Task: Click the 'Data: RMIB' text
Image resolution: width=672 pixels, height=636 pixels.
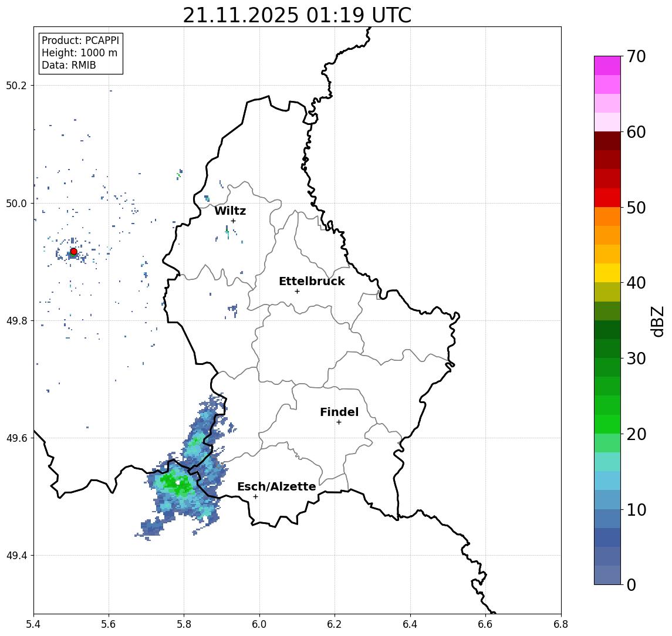Action: [x=69, y=65]
